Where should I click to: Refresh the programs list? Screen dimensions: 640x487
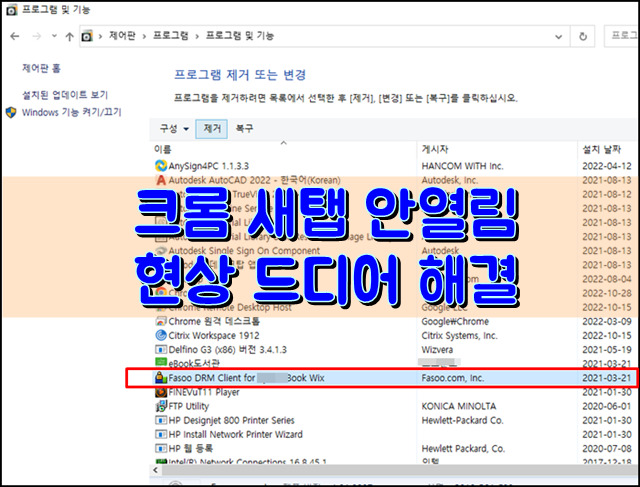point(583,36)
